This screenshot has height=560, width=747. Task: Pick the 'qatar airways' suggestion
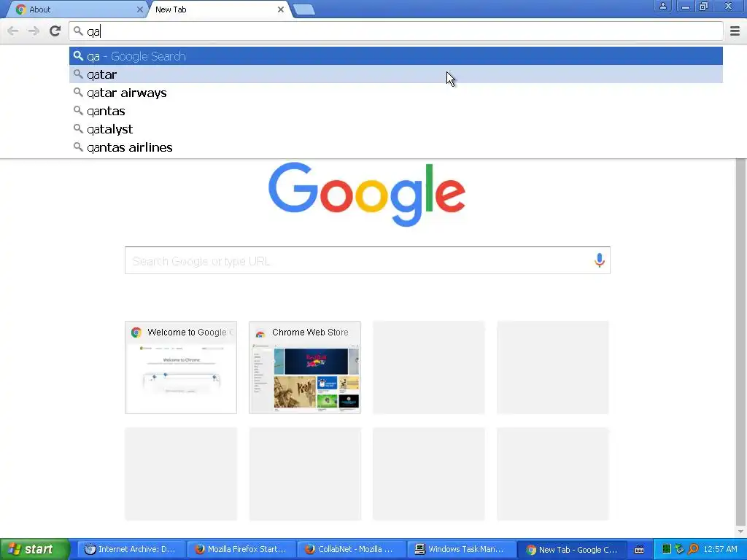tap(396, 93)
